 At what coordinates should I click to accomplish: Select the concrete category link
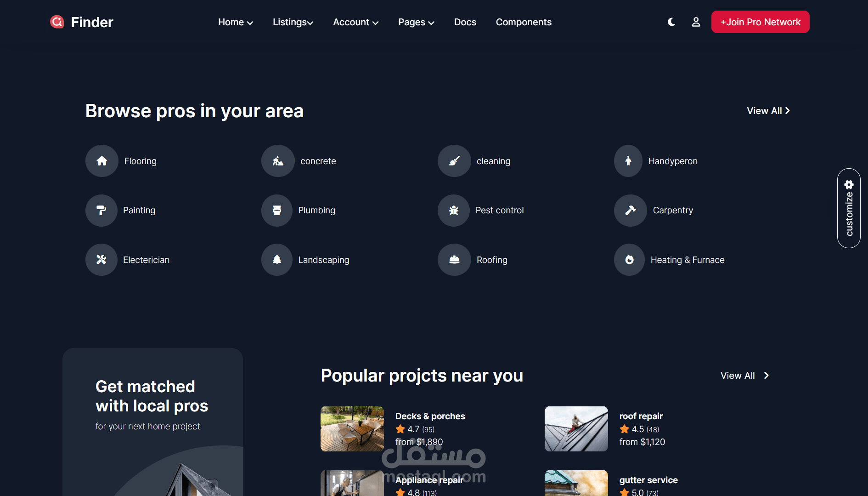click(318, 161)
